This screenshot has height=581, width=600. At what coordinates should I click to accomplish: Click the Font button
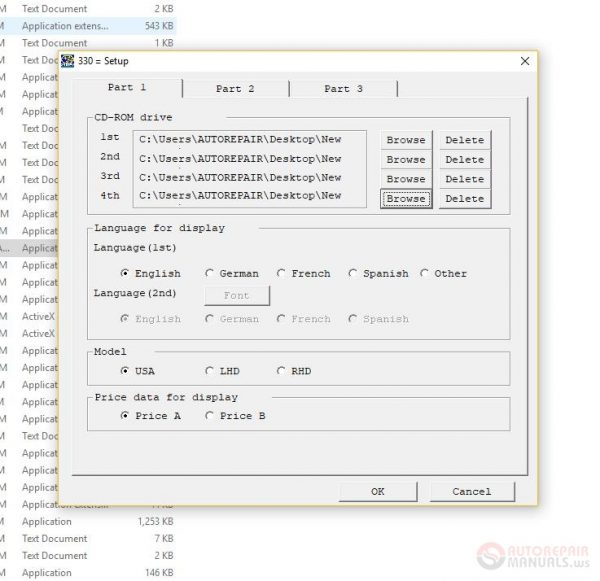click(237, 295)
